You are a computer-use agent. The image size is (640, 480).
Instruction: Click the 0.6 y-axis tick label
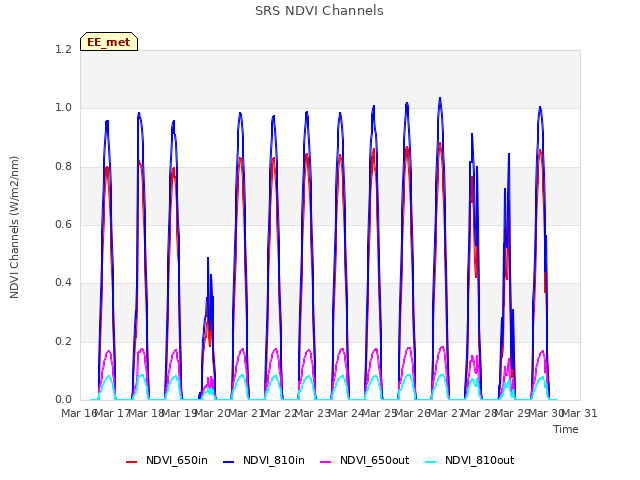coord(63,224)
